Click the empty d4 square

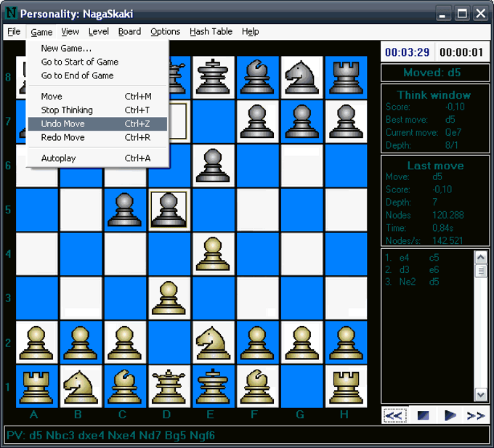[x=169, y=254]
